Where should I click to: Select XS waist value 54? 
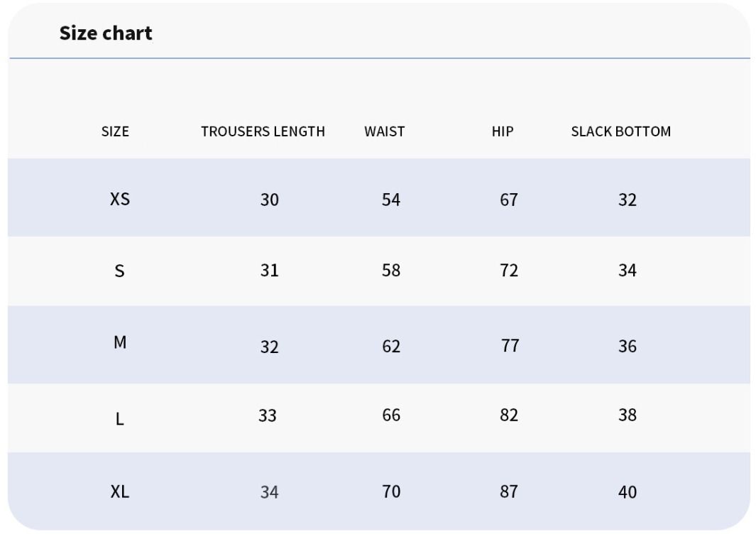coord(391,200)
